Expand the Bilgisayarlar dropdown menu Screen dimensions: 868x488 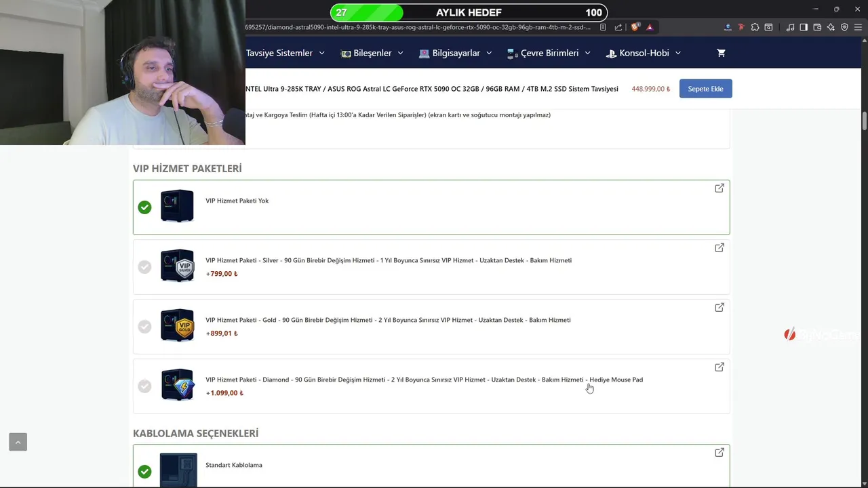456,53
